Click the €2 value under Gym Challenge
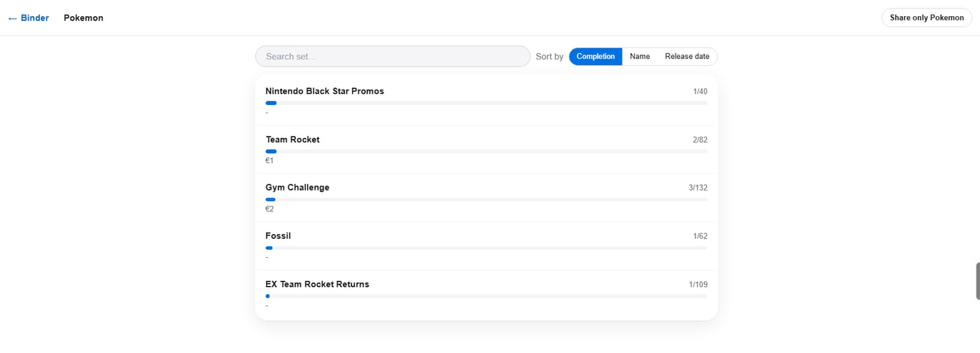The width and height of the screenshot is (980, 353). tap(269, 209)
